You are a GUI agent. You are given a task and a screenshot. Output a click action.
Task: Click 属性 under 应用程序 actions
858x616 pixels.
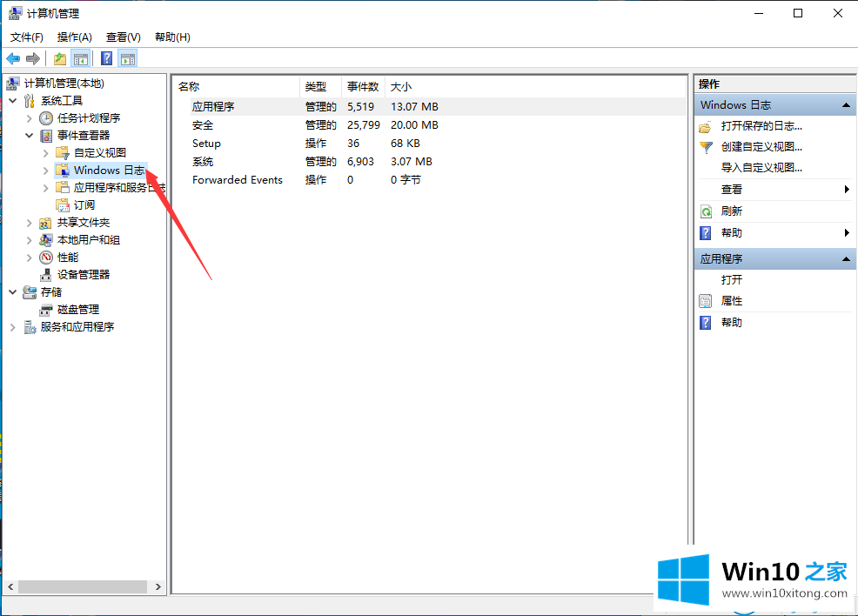732,301
